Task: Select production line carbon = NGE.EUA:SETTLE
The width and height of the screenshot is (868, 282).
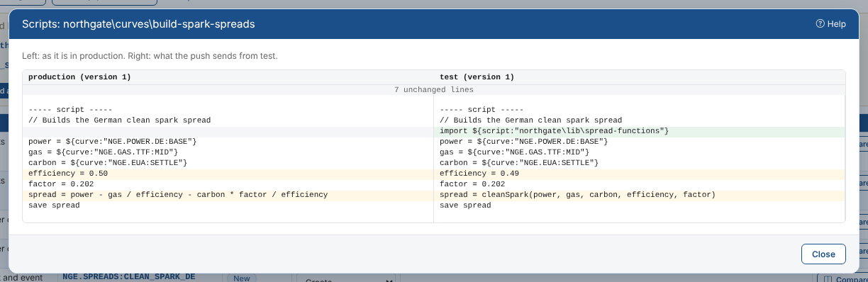Action: click(108, 163)
